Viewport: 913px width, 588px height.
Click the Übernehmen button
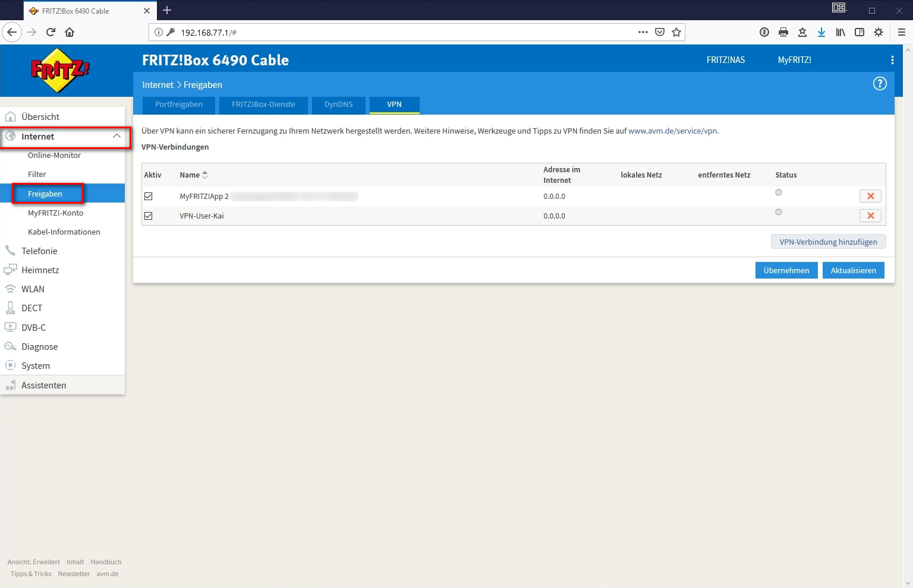786,270
